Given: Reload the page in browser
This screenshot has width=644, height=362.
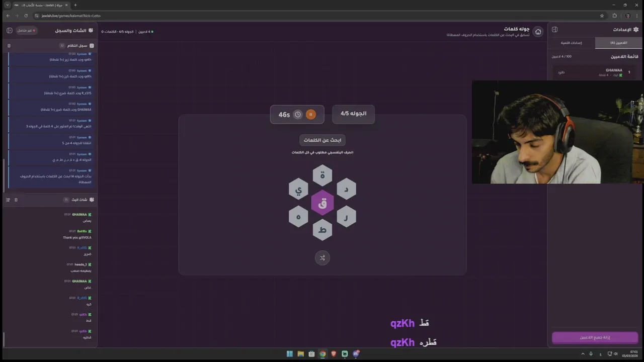Looking at the screenshot, I should click(x=26, y=16).
